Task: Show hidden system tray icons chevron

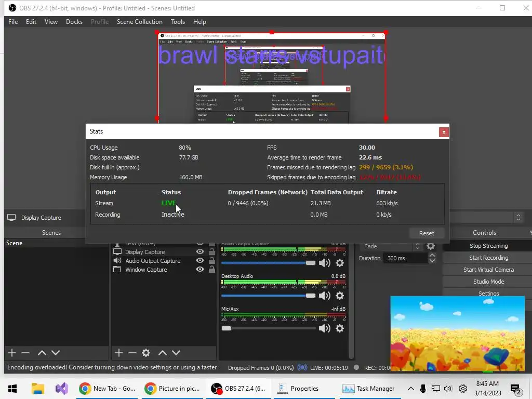Action: tap(410, 389)
